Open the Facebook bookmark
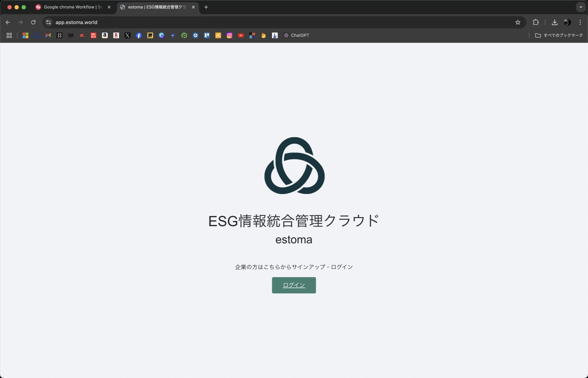The width and height of the screenshot is (588, 378). click(139, 35)
